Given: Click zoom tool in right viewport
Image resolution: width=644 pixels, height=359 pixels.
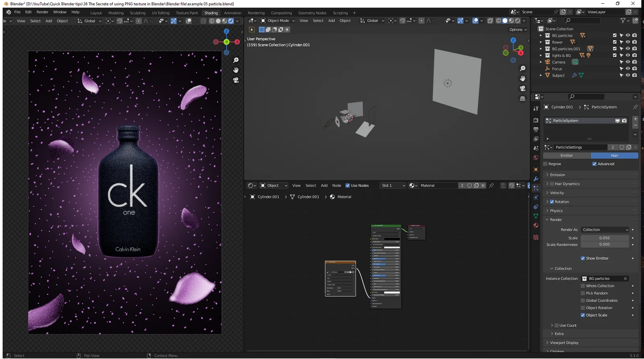Looking at the screenshot, I should click(522, 68).
